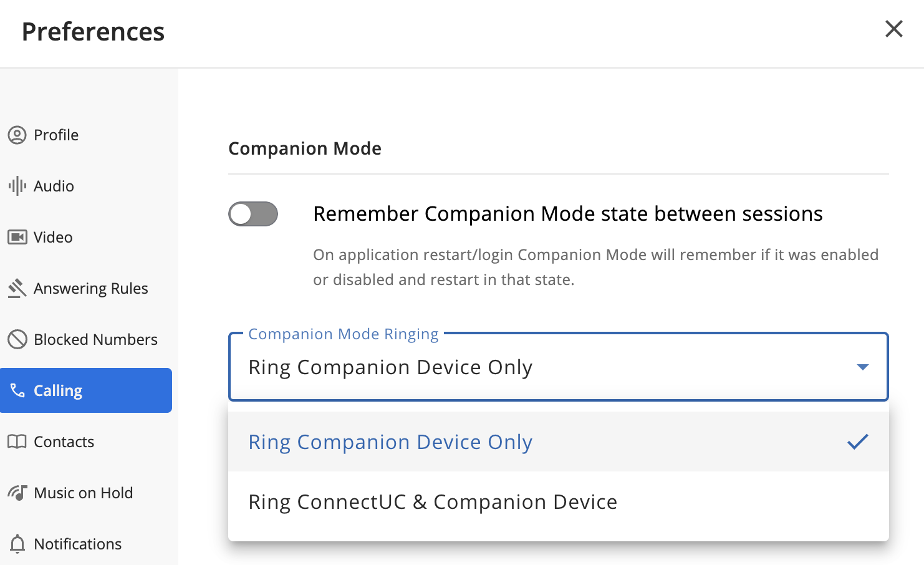Click the checkmark beside selected ringing option

point(857,442)
